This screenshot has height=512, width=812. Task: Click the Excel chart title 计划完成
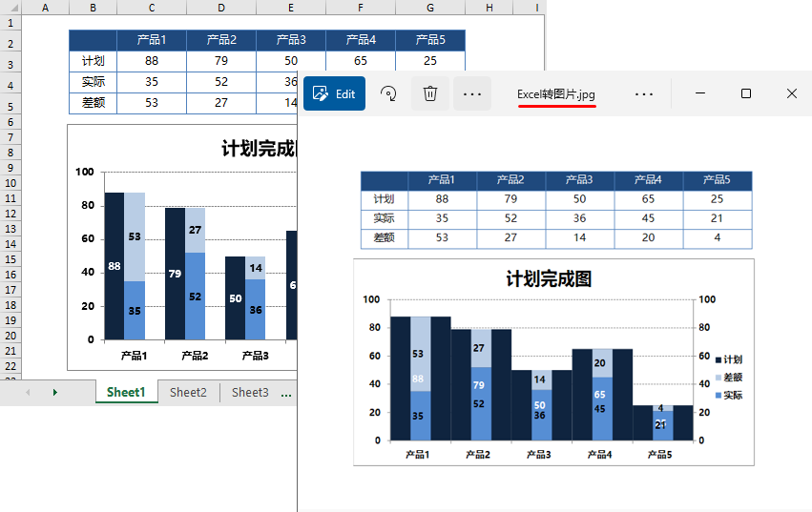[x=259, y=149]
